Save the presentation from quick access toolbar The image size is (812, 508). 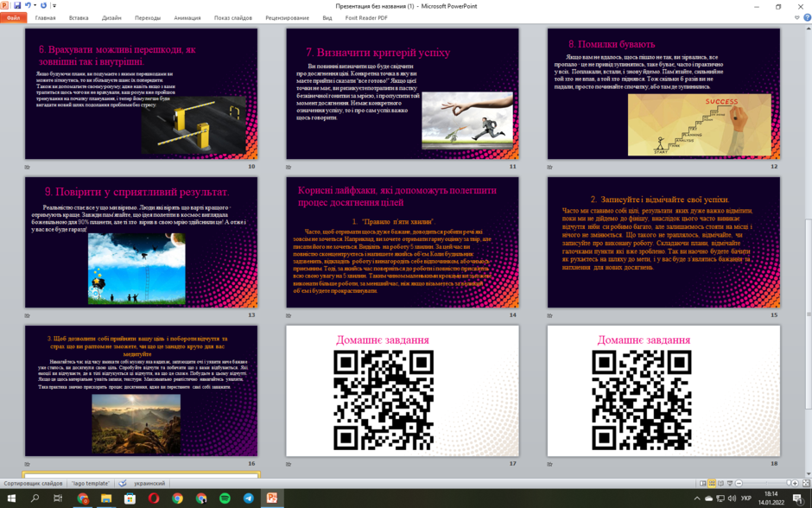17,5
